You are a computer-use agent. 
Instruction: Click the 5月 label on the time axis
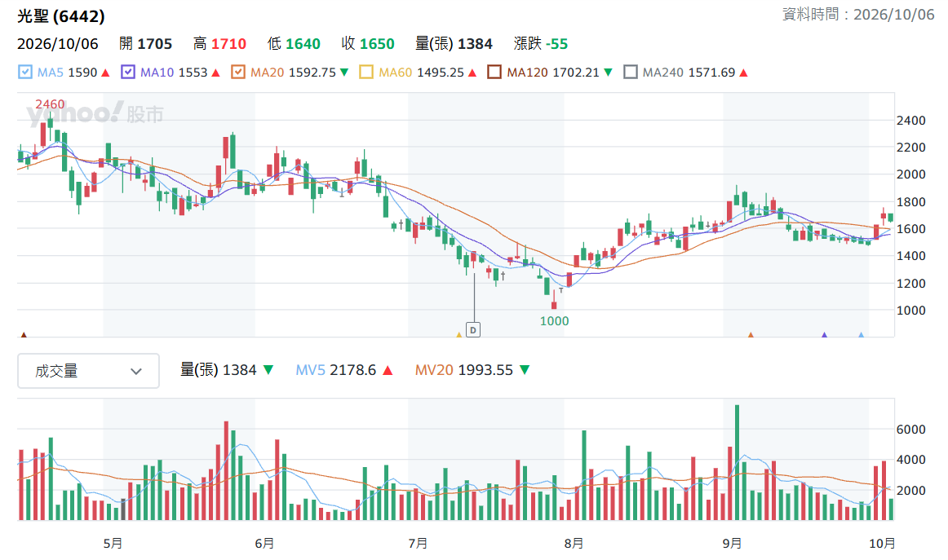point(113,544)
